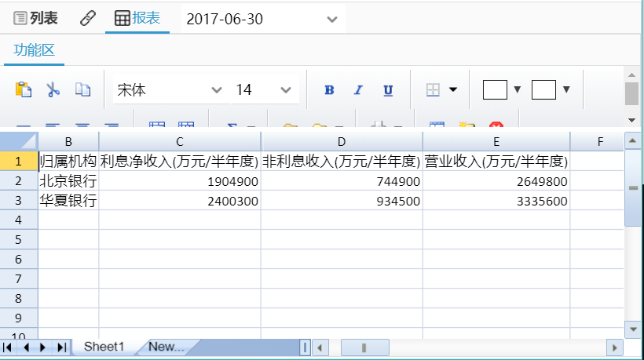Screen dimensions: 644x360
Task: Click header cell 利息净收入(万元/半年度)
Action: 180,161
